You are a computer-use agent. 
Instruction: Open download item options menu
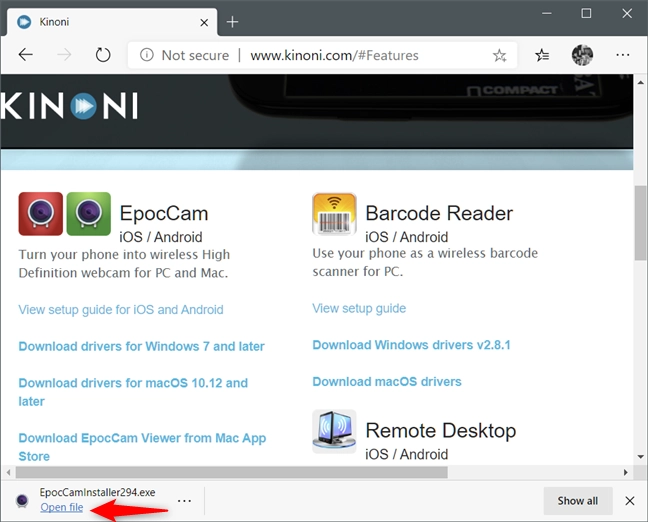pyautogui.click(x=184, y=501)
